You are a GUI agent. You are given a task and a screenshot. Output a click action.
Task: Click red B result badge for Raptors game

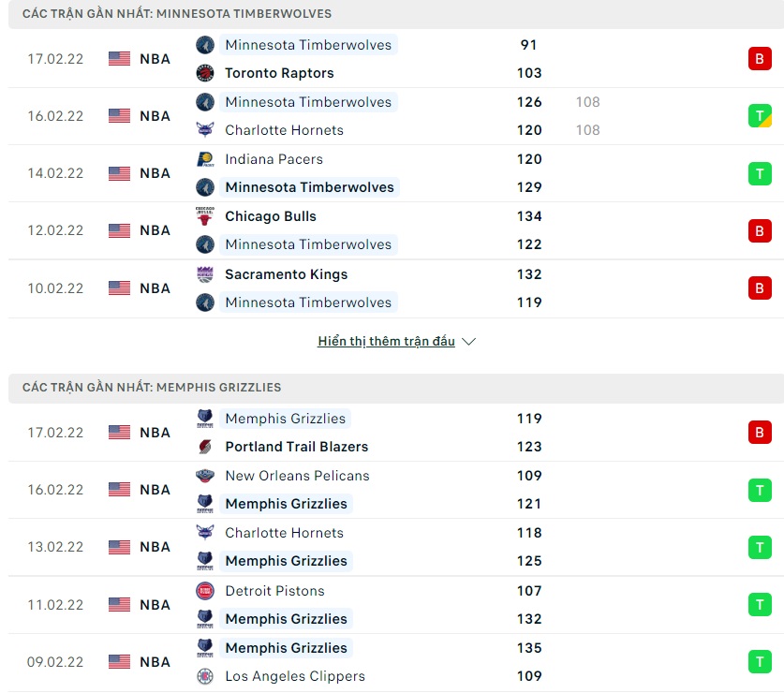[759, 59]
